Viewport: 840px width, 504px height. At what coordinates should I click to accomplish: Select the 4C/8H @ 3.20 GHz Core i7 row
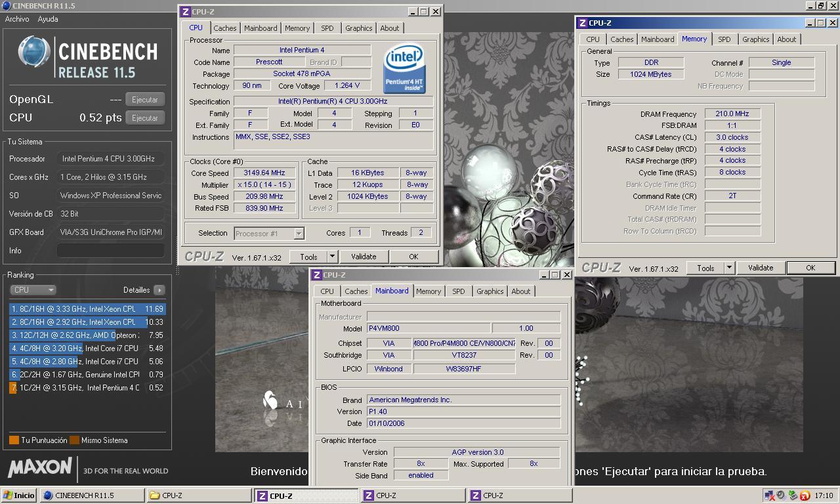pyautogui.click(x=87, y=348)
